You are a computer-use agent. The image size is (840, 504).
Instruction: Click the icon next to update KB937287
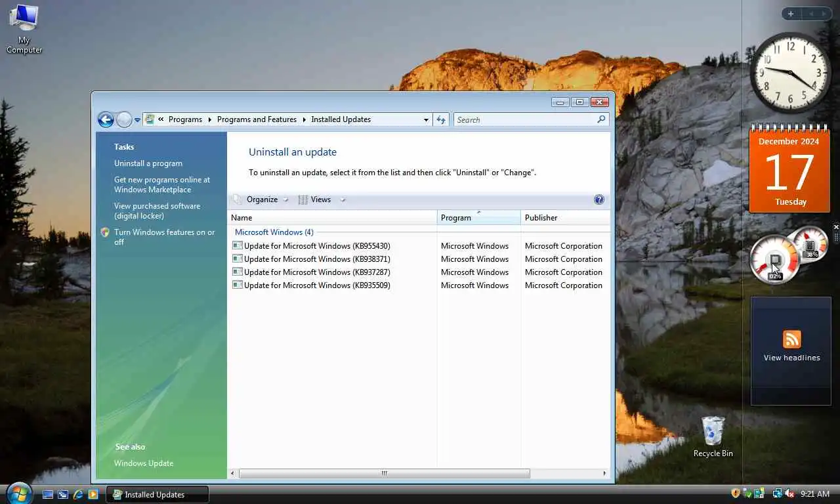(238, 272)
